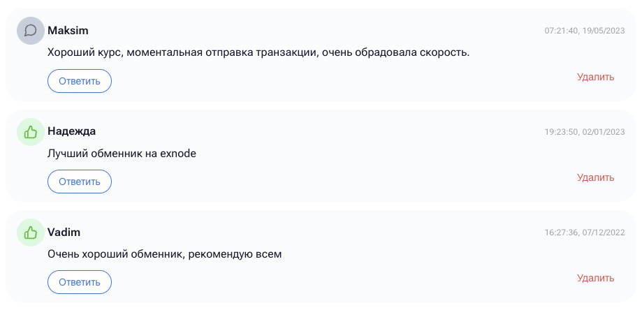Select the author name Надежда
The width and height of the screenshot is (644, 310).
[x=71, y=131]
